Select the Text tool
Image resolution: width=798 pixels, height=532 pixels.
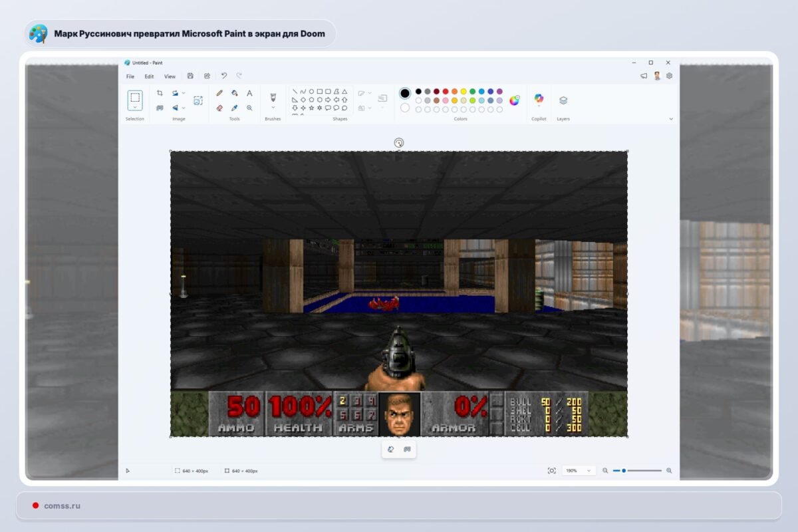pyautogui.click(x=249, y=93)
